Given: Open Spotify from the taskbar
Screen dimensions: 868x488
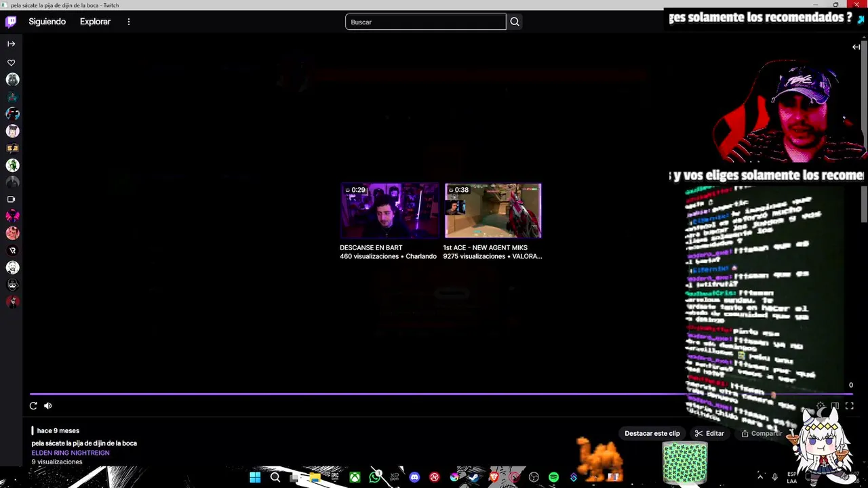Looking at the screenshot, I should point(553,477).
